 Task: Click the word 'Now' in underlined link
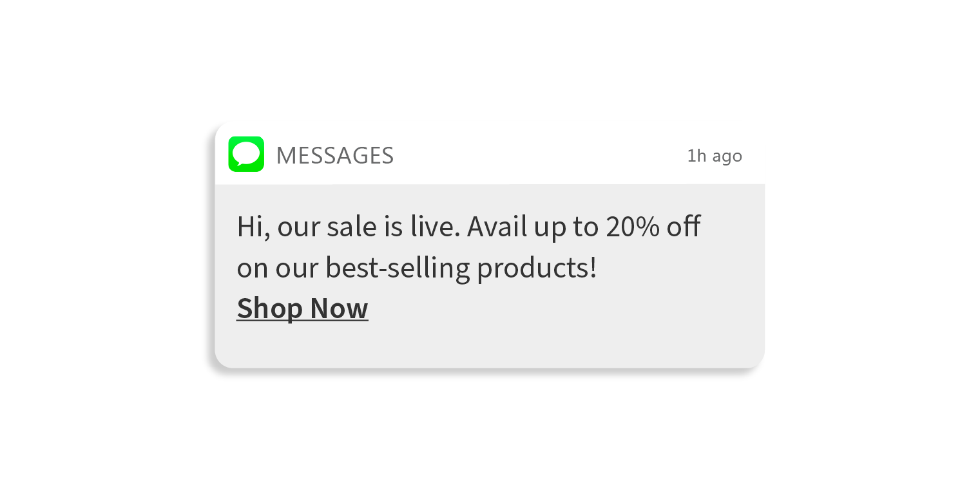point(339,308)
